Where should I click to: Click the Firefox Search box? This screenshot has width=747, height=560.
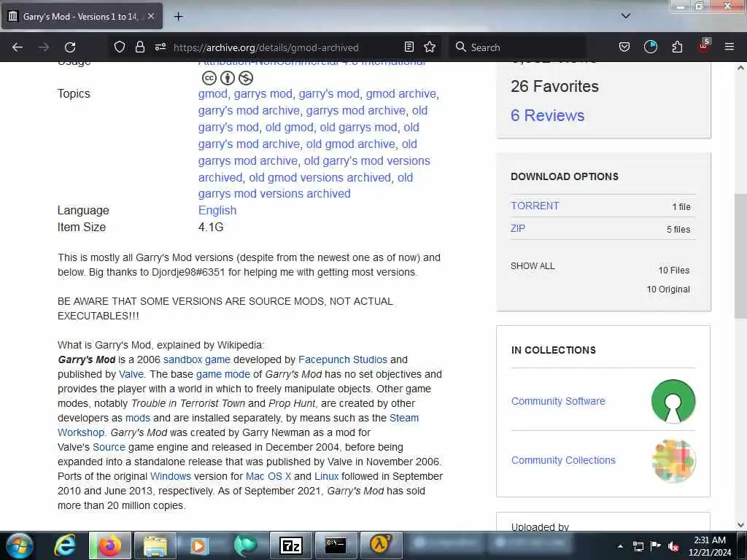(x=517, y=47)
